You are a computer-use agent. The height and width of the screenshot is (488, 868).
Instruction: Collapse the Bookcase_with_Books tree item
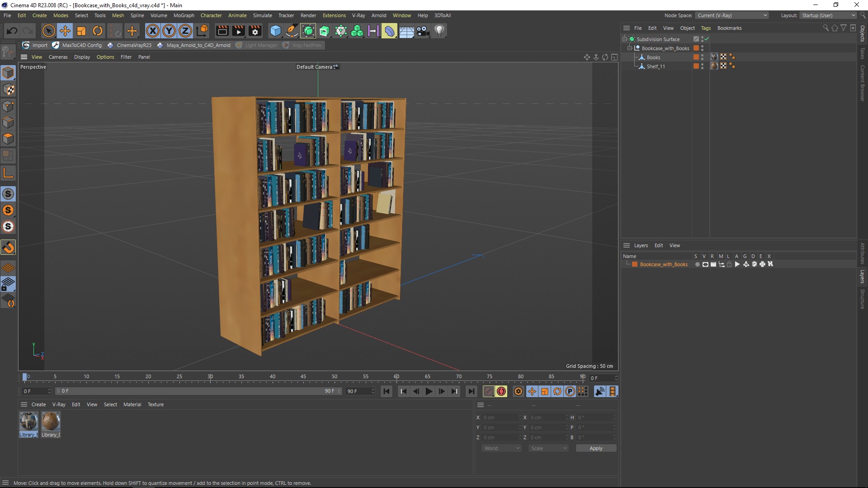[x=630, y=48]
